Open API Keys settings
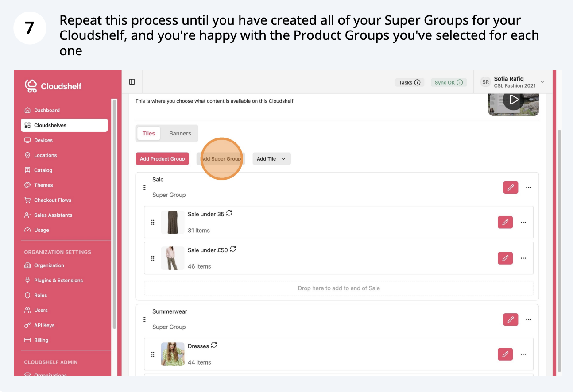This screenshot has height=392, width=573. (64, 325)
